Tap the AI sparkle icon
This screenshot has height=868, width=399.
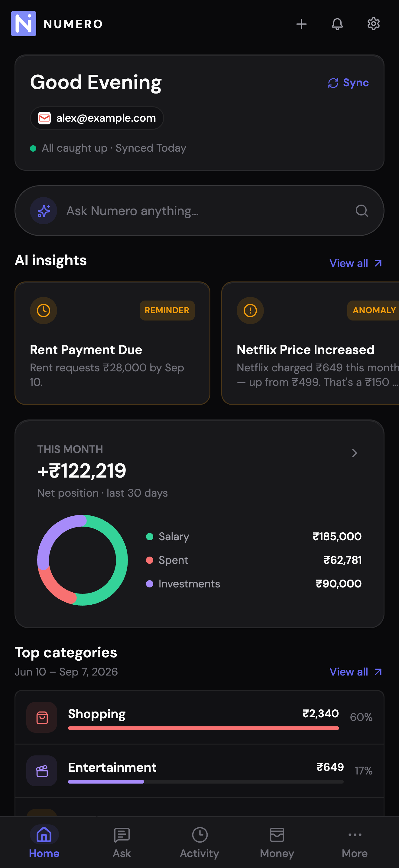(x=44, y=211)
